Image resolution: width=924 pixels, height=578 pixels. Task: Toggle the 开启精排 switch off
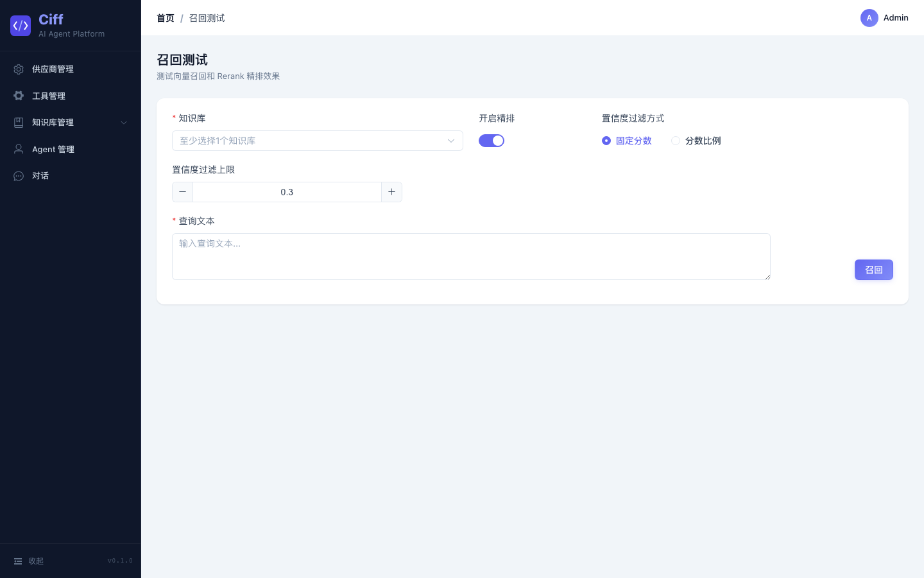click(492, 141)
